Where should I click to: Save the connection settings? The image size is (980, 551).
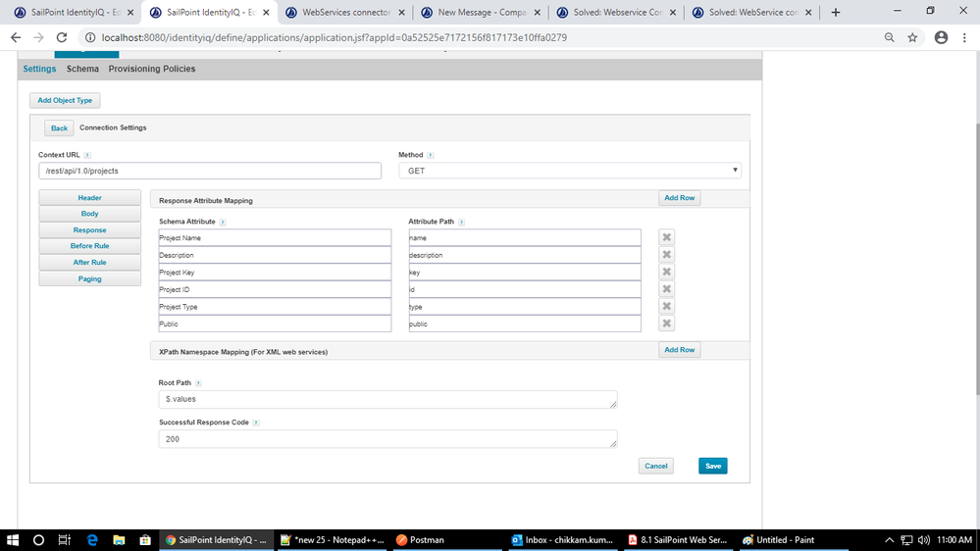click(712, 466)
